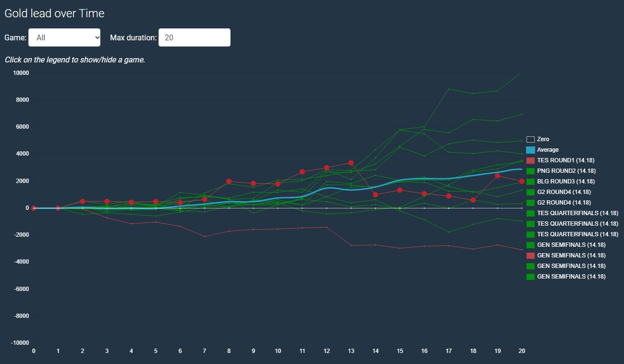Screen dimensions: 624x364
Task: Click red marker at minute 0 origin
Action: coord(34,208)
